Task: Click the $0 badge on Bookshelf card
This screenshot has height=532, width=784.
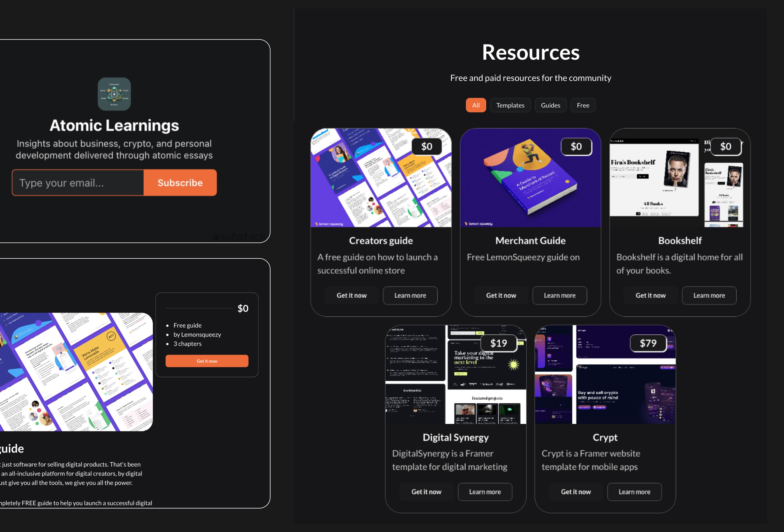Action: [x=726, y=146]
